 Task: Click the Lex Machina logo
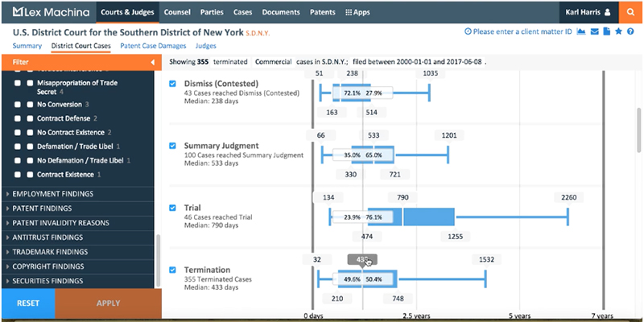[x=49, y=13]
